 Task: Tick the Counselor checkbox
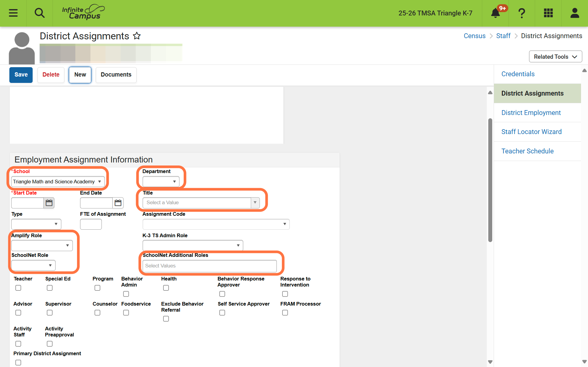click(97, 313)
